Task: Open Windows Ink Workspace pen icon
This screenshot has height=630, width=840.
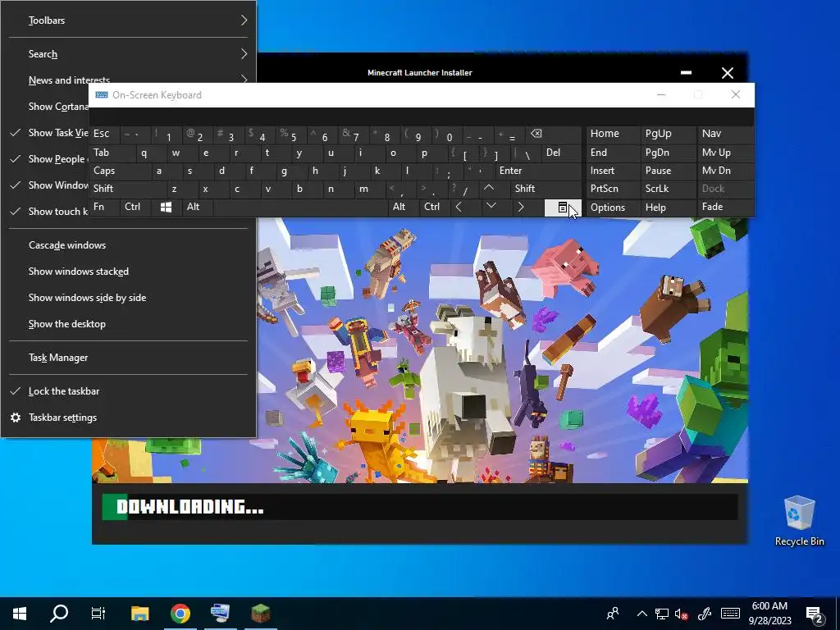Action: pos(705,614)
